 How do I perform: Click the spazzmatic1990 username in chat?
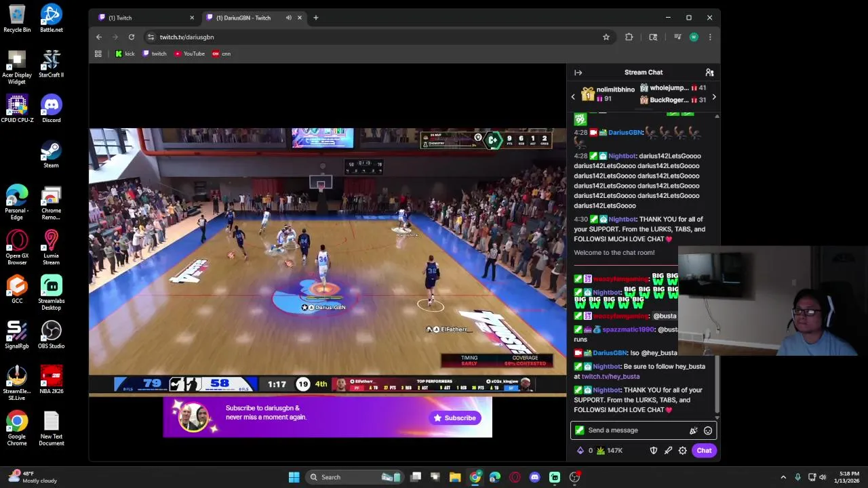coord(629,329)
